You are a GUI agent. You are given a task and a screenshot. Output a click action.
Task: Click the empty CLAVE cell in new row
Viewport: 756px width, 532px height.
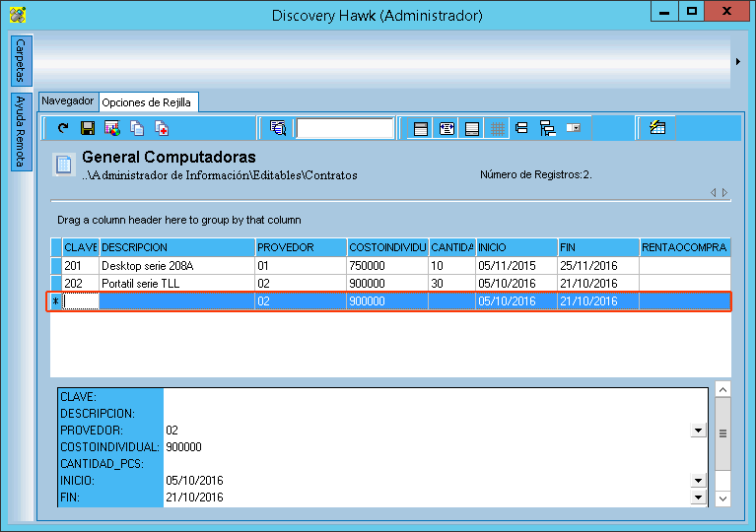coord(81,301)
